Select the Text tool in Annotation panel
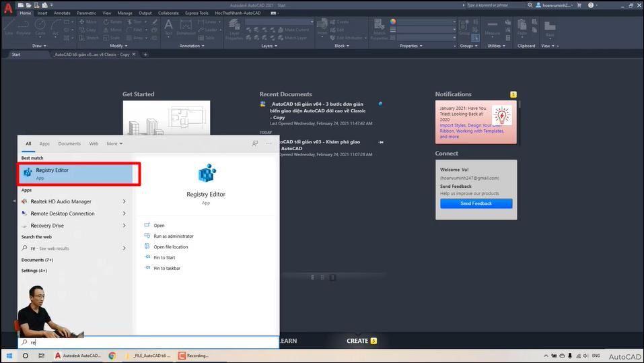The height and width of the screenshot is (363, 644). (x=168, y=27)
